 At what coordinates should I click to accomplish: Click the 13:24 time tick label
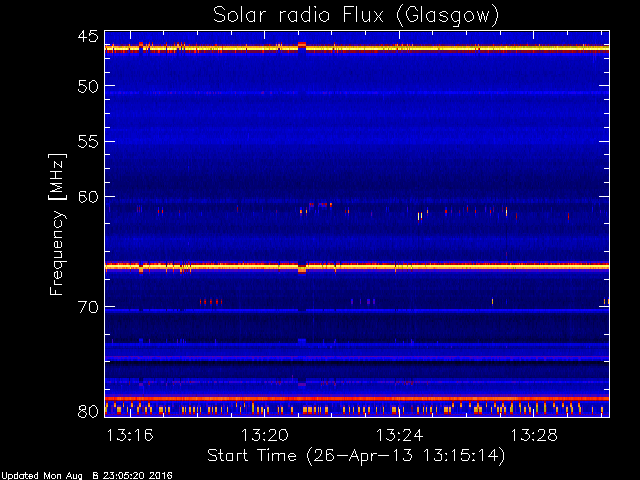pyautogui.click(x=399, y=436)
